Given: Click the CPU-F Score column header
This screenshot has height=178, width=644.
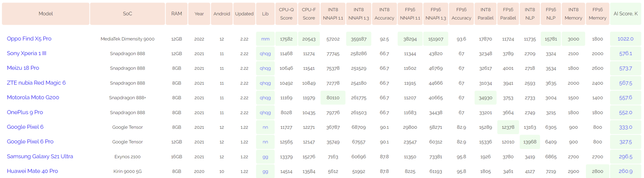Looking at the screenshot, I should coord(309,14).
